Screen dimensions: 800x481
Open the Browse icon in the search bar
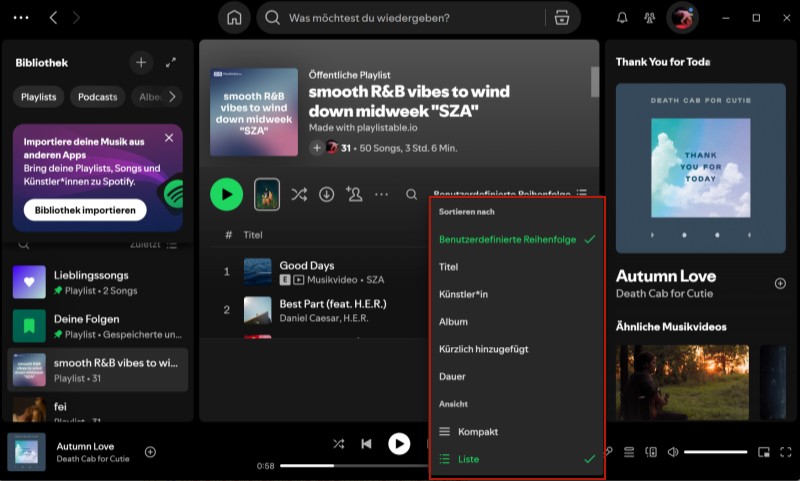tap(562, 18)
